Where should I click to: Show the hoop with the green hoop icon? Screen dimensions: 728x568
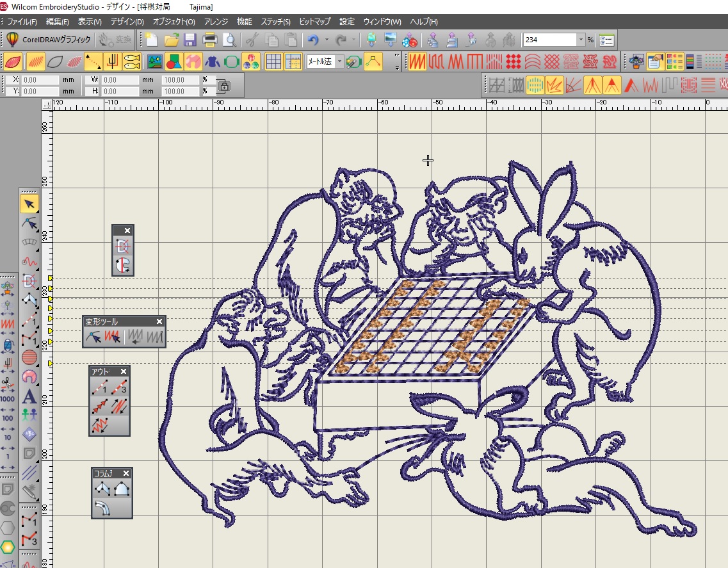coord(232,61)
